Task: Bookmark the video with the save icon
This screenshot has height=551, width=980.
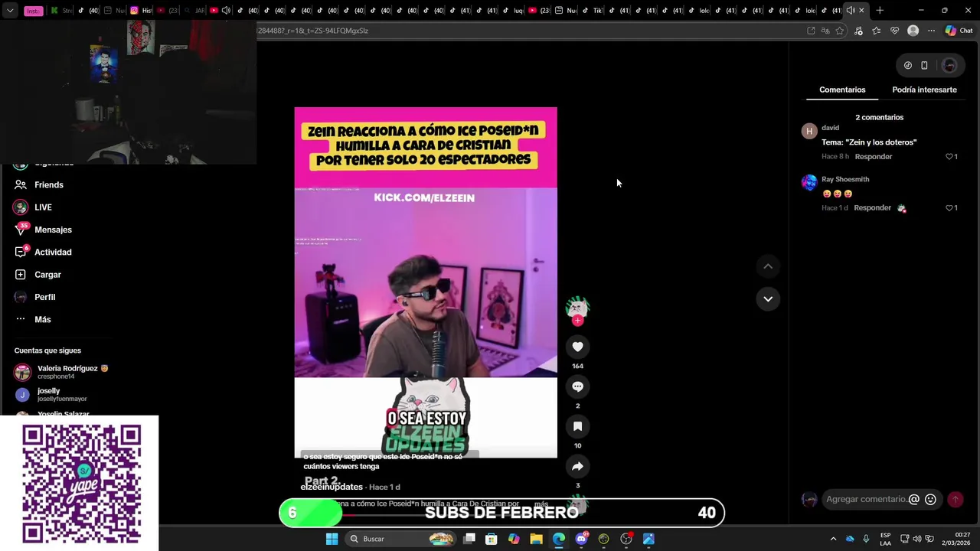Action: point(577,426)
